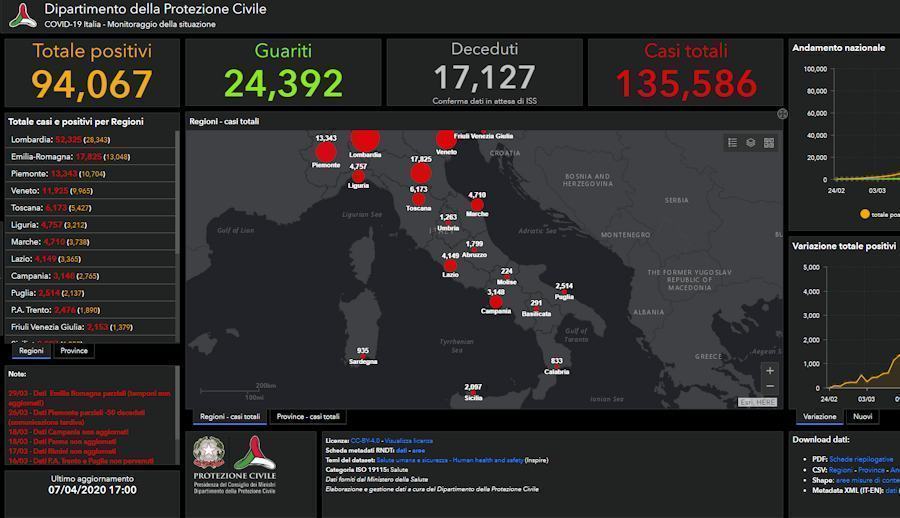
Task: Click the Emilia-Romagna 17,825 map circle
Action: 421,173
